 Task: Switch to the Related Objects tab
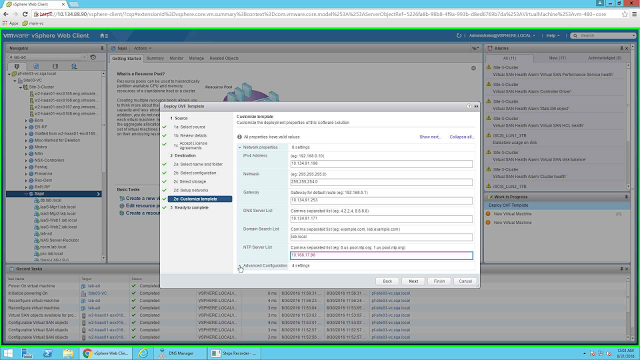224,58
